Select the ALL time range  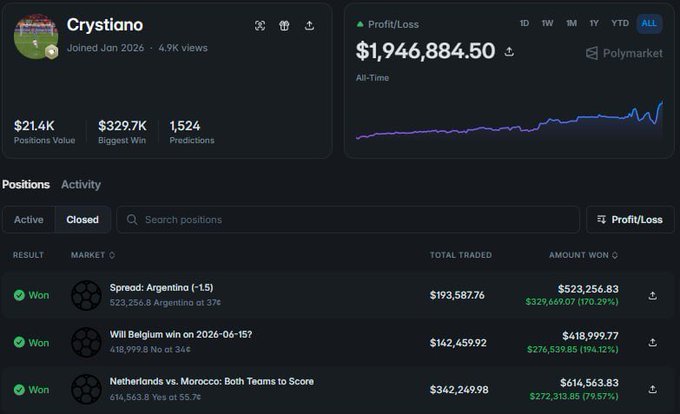(x=649, y=23)
